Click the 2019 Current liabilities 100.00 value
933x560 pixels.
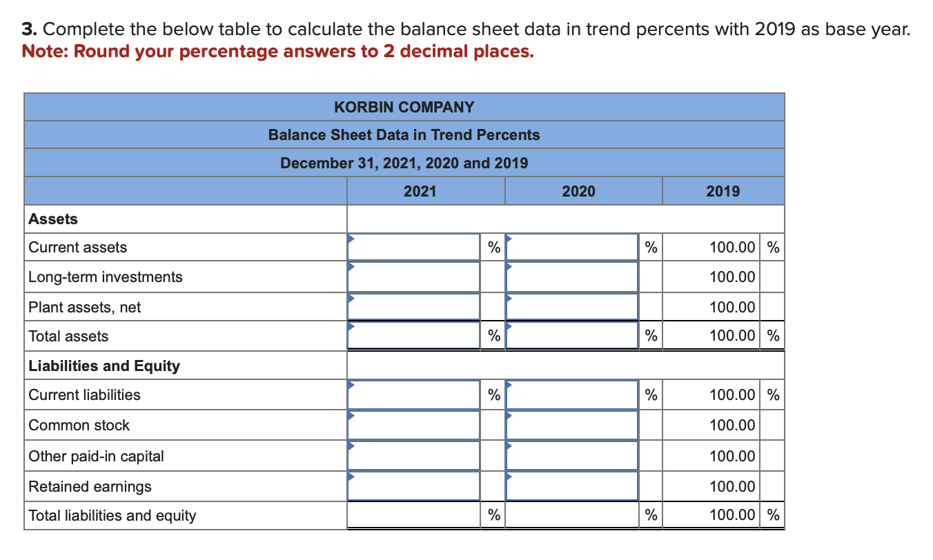point(733,395)
